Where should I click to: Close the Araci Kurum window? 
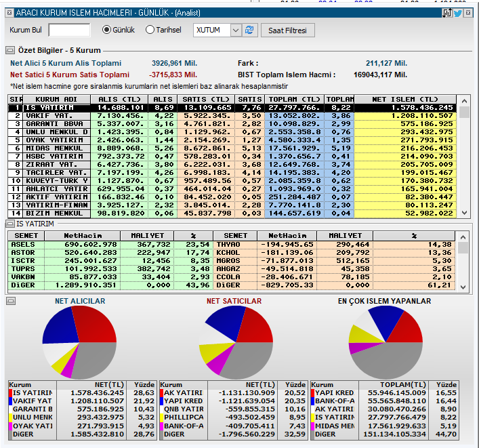[x=467, y=13]
